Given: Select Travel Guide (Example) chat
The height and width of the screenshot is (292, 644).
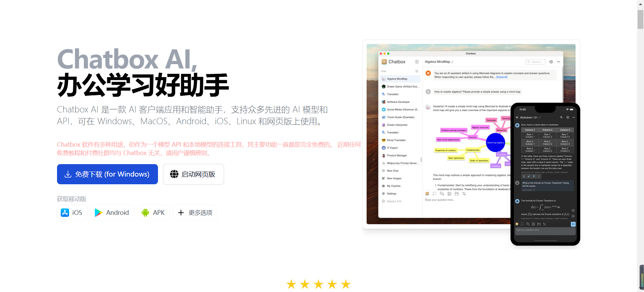Looking at the screenshot, I should coord(400,117).
